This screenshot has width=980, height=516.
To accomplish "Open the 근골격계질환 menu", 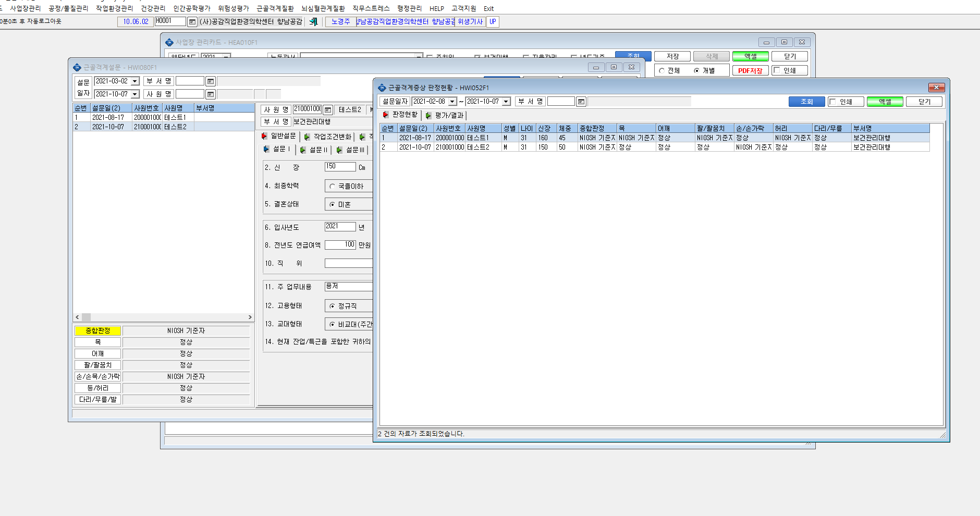I will (275, 8).
